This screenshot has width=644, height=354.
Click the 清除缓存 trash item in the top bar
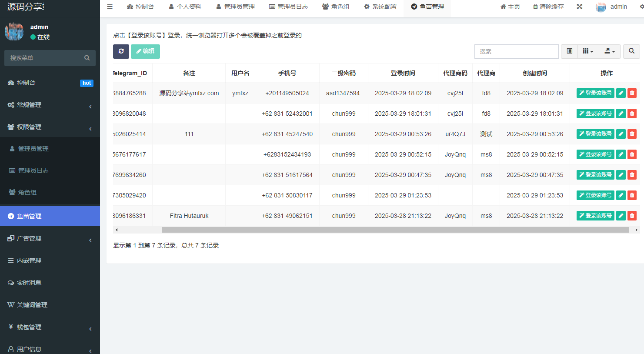click(548, 7)
